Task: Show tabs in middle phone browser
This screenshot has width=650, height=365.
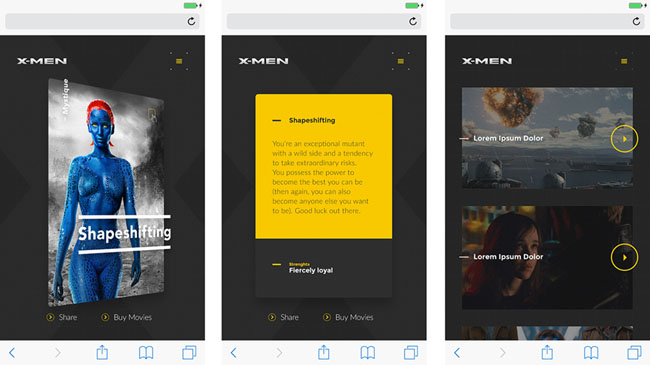Action: [411, 353]
